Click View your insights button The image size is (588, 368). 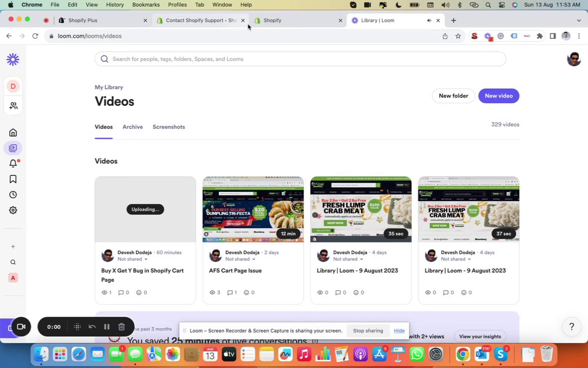coord(480,336)
